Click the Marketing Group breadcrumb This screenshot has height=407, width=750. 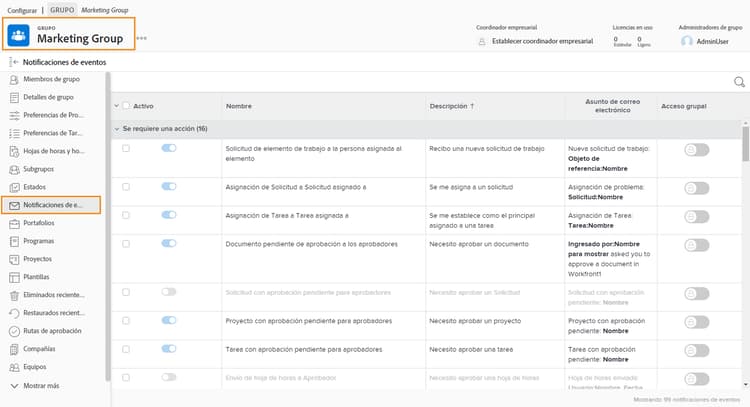tap(105, 10)
